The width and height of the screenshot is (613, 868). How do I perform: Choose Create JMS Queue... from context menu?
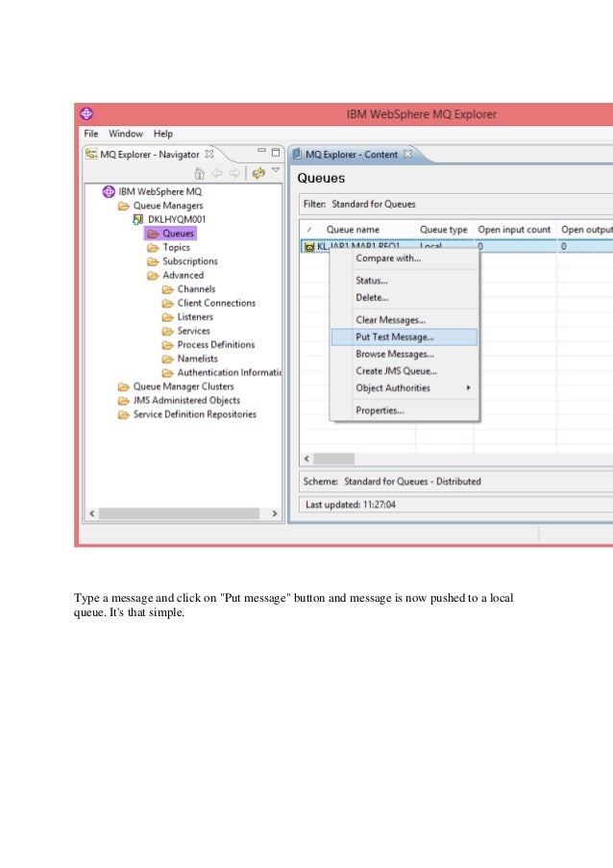tap(405, 371)
